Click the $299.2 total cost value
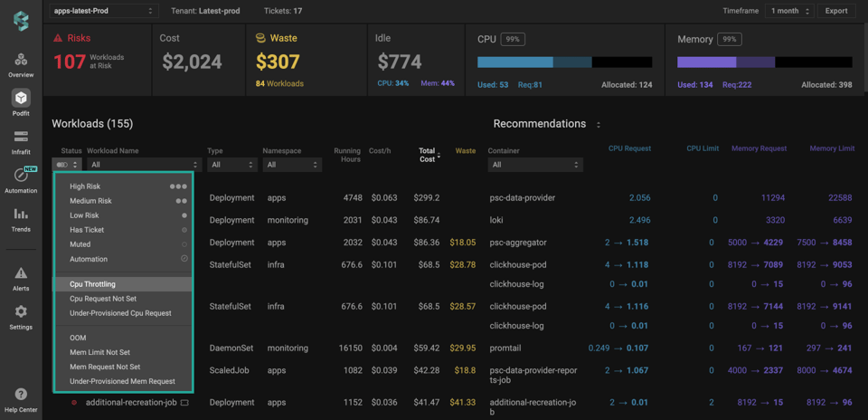 coord(426,198)
